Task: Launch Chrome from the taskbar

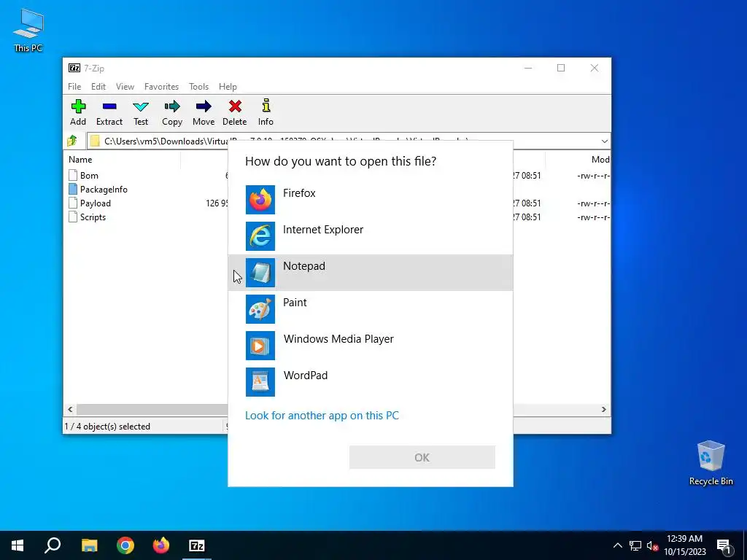Action: [125, 545]
